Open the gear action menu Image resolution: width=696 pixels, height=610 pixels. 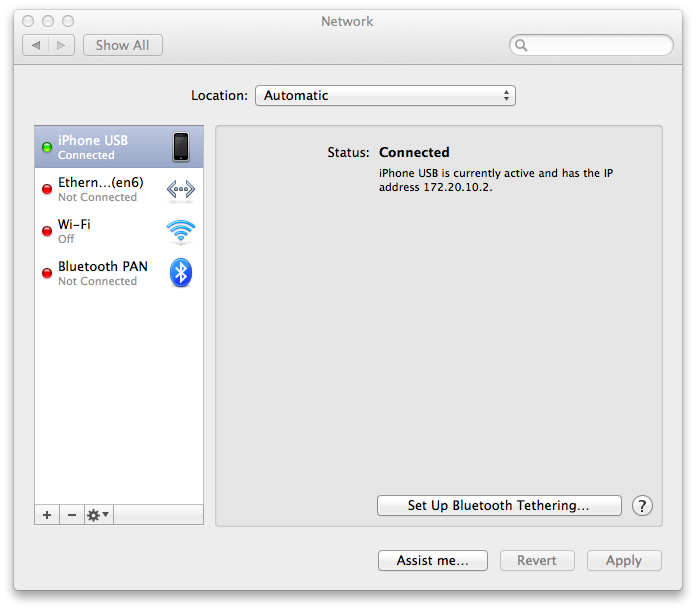[99, 515]
